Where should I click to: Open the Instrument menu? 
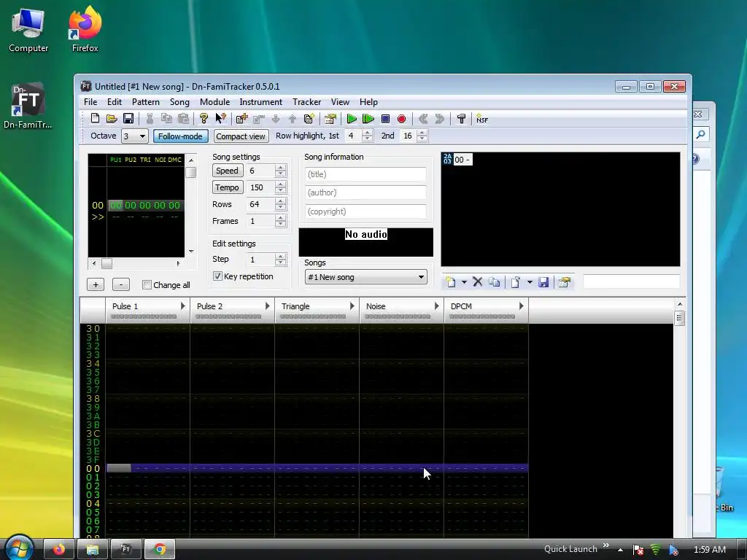[x=260, y=102]
